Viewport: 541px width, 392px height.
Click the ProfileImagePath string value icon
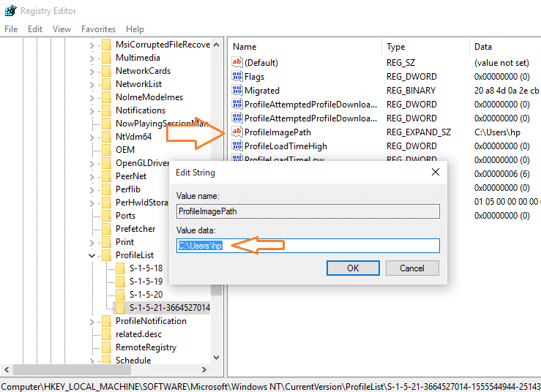pos(236,132)
